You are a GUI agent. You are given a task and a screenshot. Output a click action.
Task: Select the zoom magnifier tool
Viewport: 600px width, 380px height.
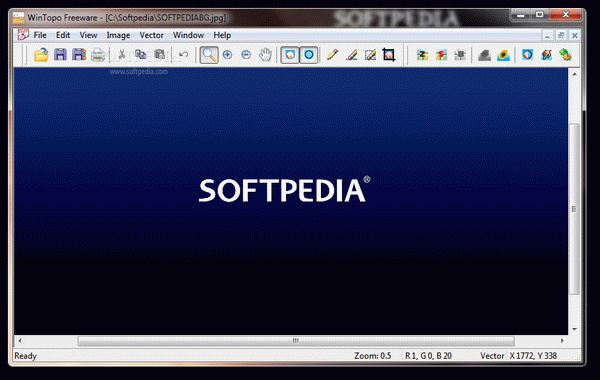point(209,55)
